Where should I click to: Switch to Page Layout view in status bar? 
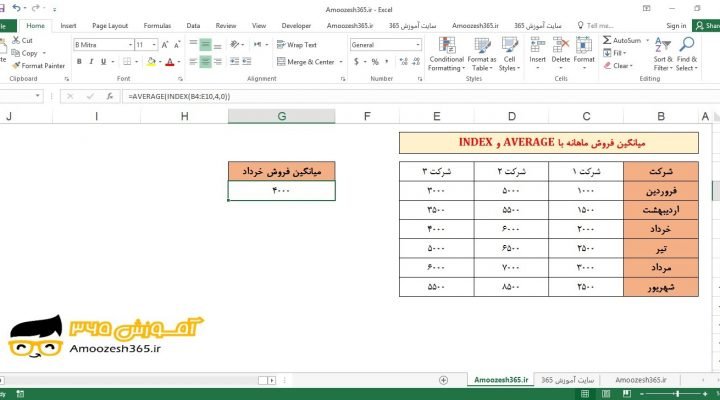point(606,394)
